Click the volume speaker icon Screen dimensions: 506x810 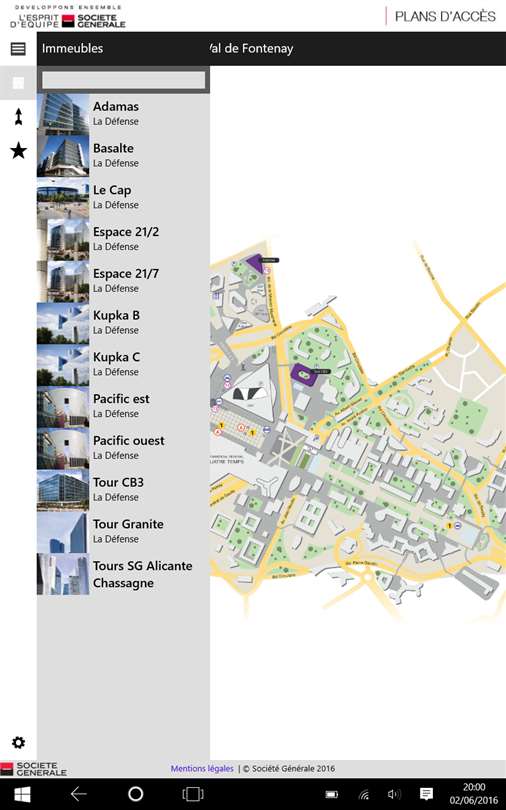[x=394, y=794]
